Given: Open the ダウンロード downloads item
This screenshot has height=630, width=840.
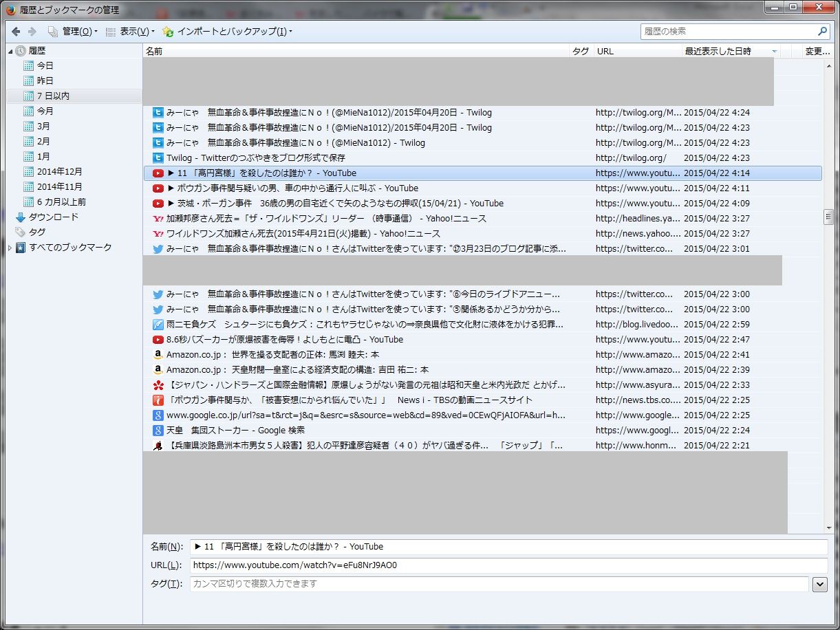Looking at the screenshot, I should [x=53, y=217].
